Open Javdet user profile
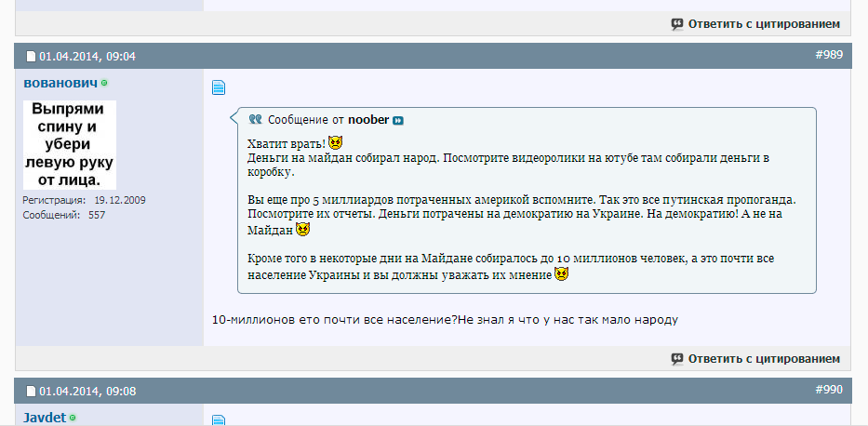Image resolution: width=868 pixels, height=426 pixels. [x=45, y=418]
